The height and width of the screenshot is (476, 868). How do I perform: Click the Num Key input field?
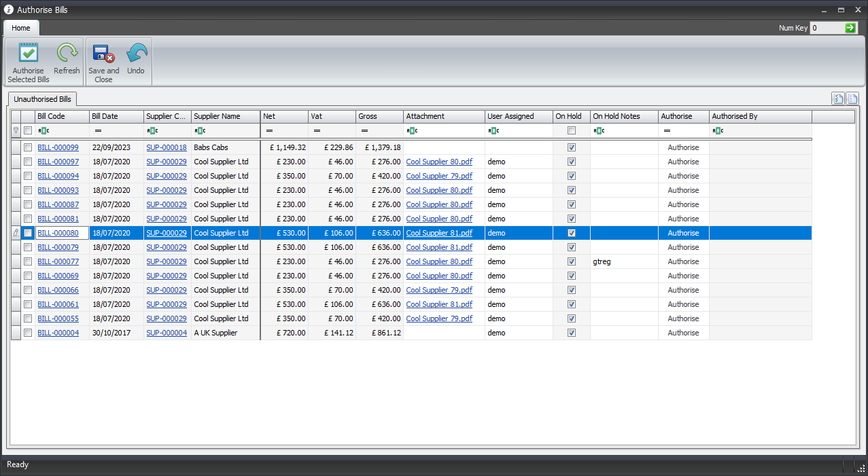pos(826,28)
